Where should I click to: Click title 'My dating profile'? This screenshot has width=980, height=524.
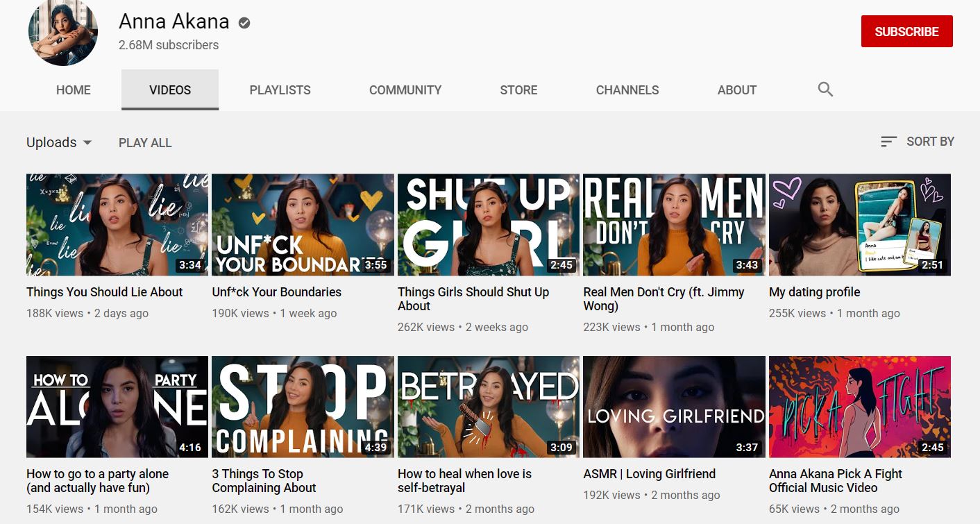tap(815, 292)
